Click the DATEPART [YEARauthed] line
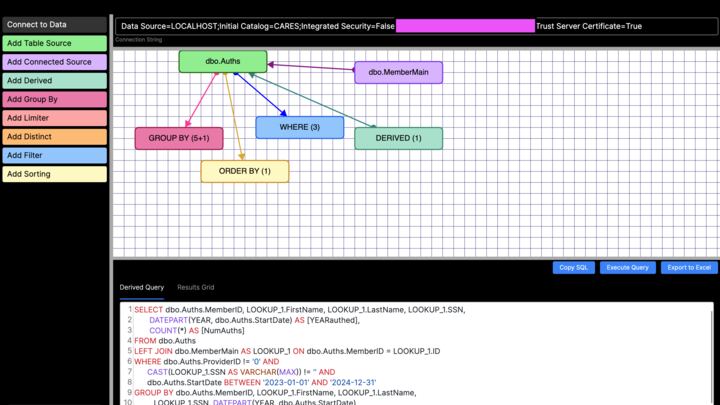Viewport: 720px width, 405px height. click(254, 320)
